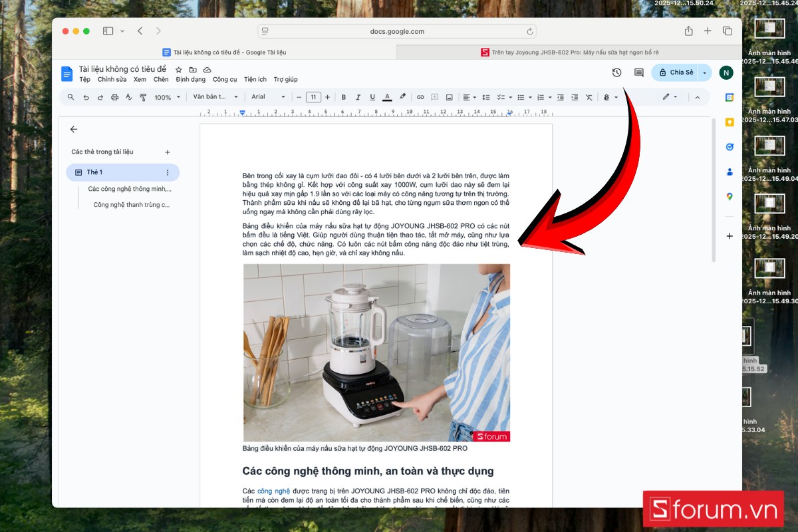Open the input tools dropdown

[610, 97]
